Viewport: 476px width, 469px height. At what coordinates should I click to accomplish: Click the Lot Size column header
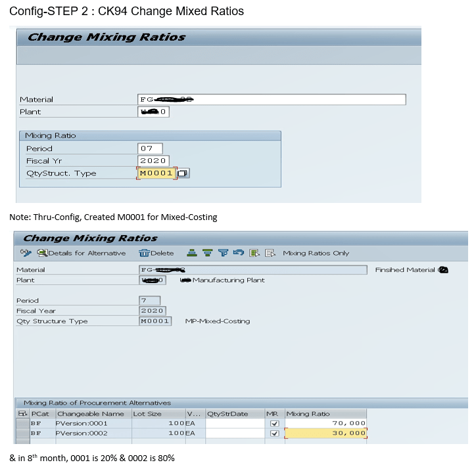[146, 414]
